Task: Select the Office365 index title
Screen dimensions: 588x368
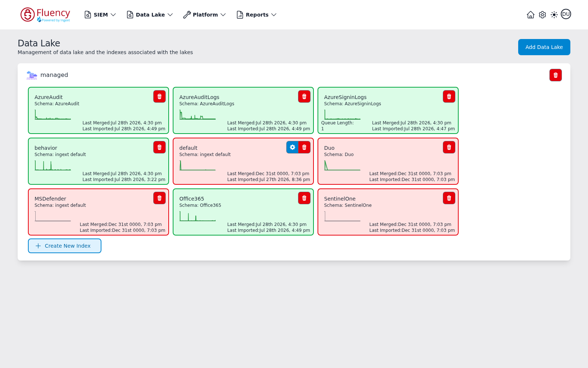Action: click(192, 199)
